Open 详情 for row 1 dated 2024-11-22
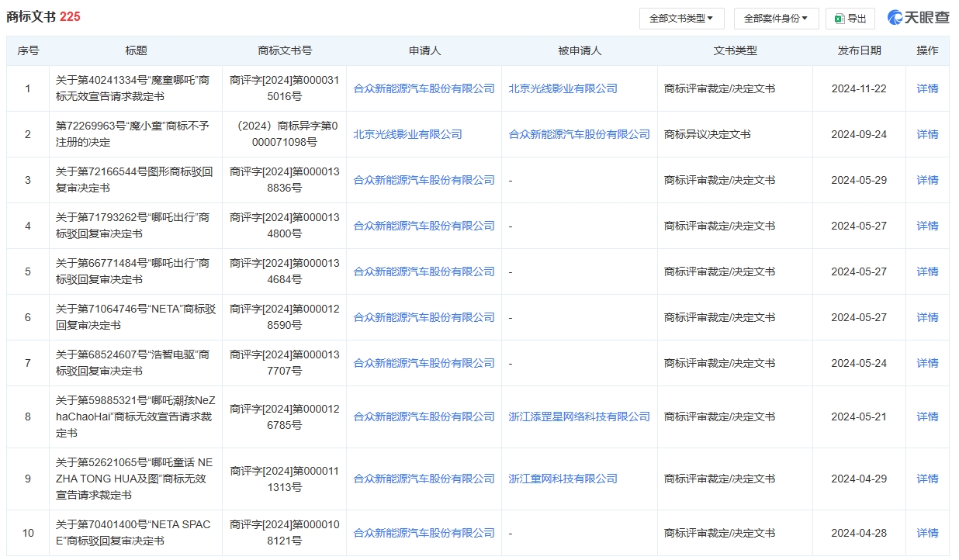This screenshot has height=560, width=959. (x=927, y=88)
